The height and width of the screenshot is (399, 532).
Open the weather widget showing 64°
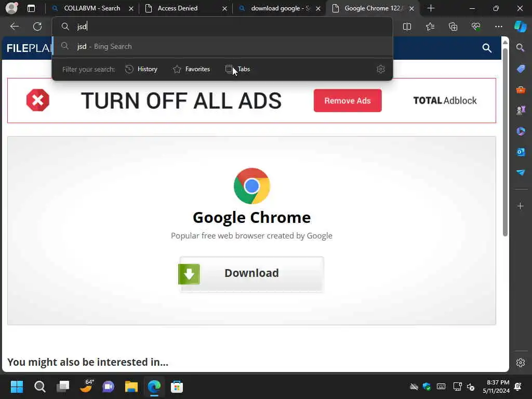click(86, 386)
